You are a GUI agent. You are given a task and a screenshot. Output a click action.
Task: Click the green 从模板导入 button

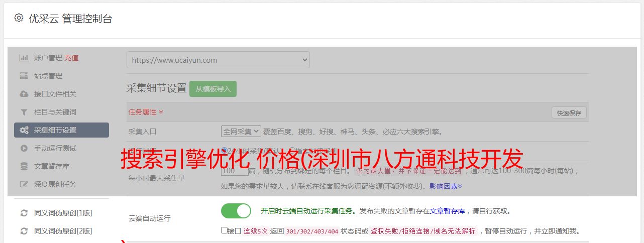tap(213, 89)
